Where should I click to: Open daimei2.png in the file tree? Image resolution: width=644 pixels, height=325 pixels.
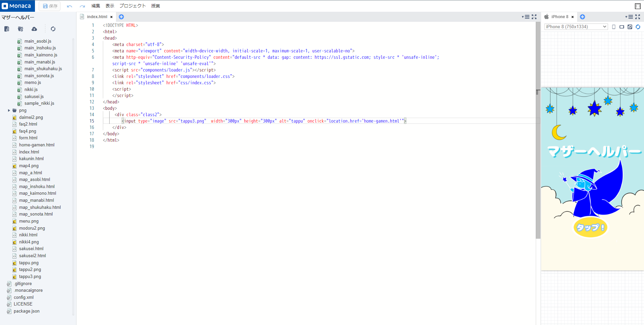(31, 118)
